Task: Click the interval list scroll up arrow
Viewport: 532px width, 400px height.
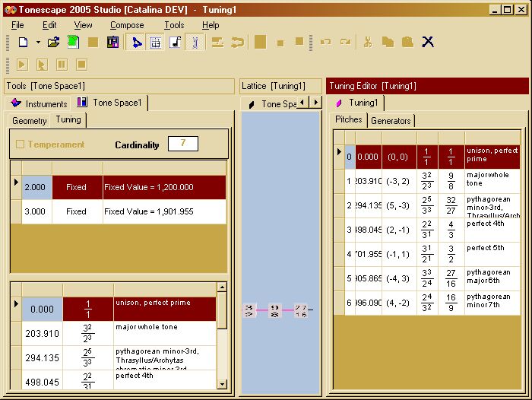Action: (222, 287)
